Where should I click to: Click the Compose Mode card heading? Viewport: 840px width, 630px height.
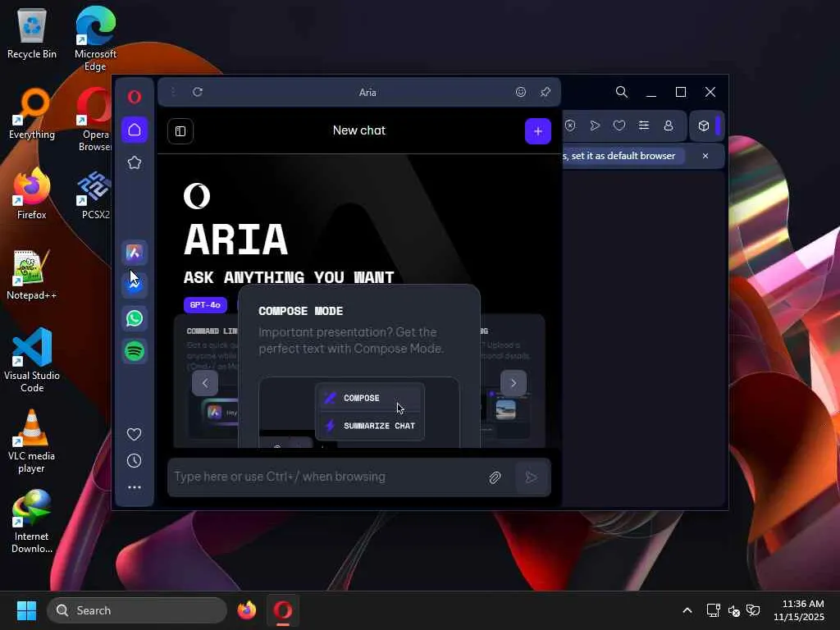tap(300, 311)
